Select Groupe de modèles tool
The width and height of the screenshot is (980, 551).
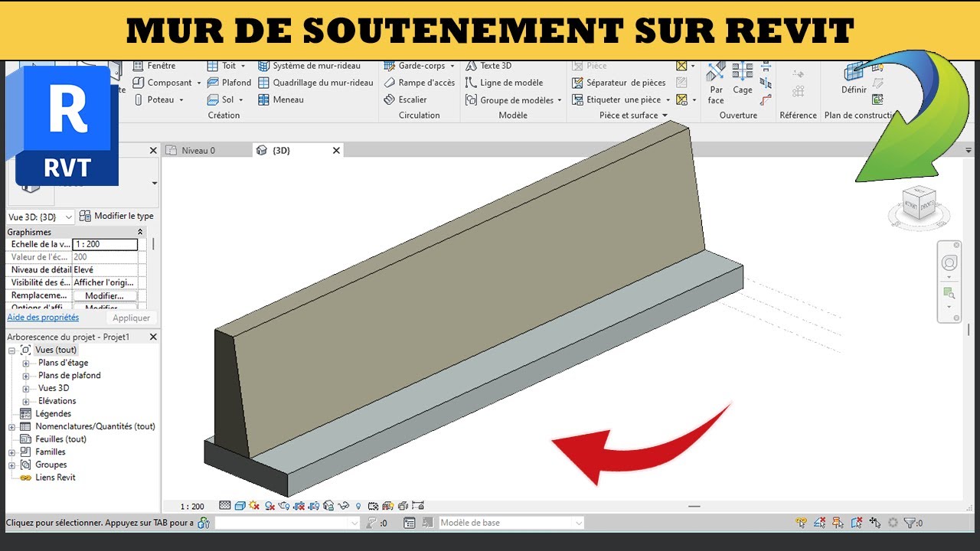click(509, 99)
